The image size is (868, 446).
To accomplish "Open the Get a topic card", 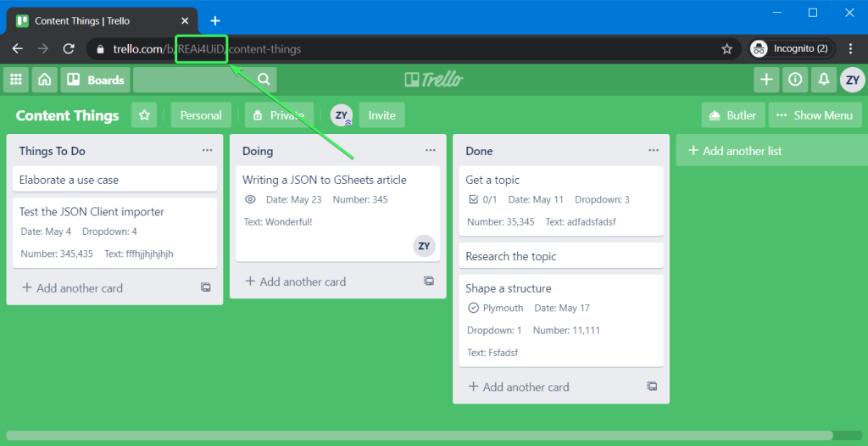I will click(x=561, y=201).
